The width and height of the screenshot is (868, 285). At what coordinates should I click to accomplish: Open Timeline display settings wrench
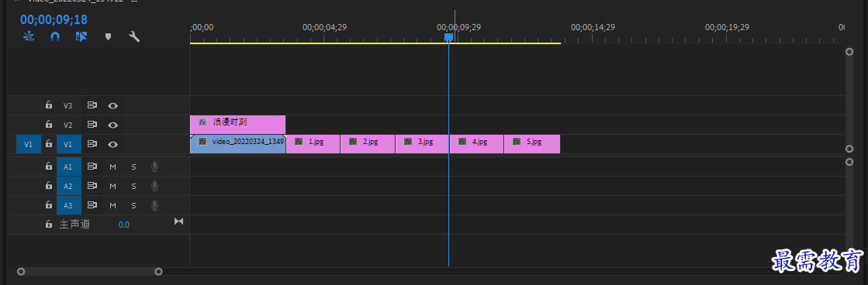[x=134, y=37]
